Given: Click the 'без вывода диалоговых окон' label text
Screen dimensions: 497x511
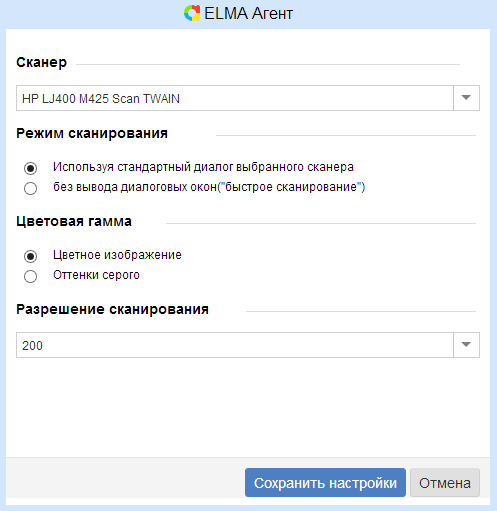Looking at the screenshot, I should (135, 187).
